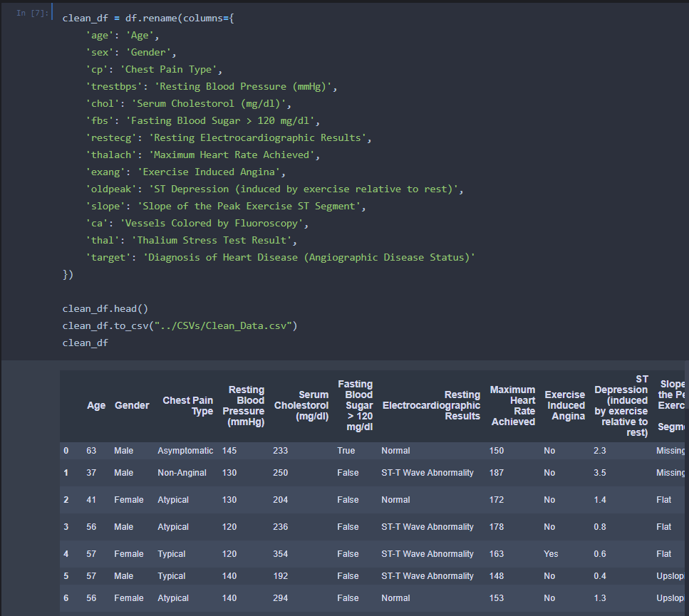Click the 294 cholesterol value in row 6
689x616 pixels.
pyautogui.click(x=280, y=598)
